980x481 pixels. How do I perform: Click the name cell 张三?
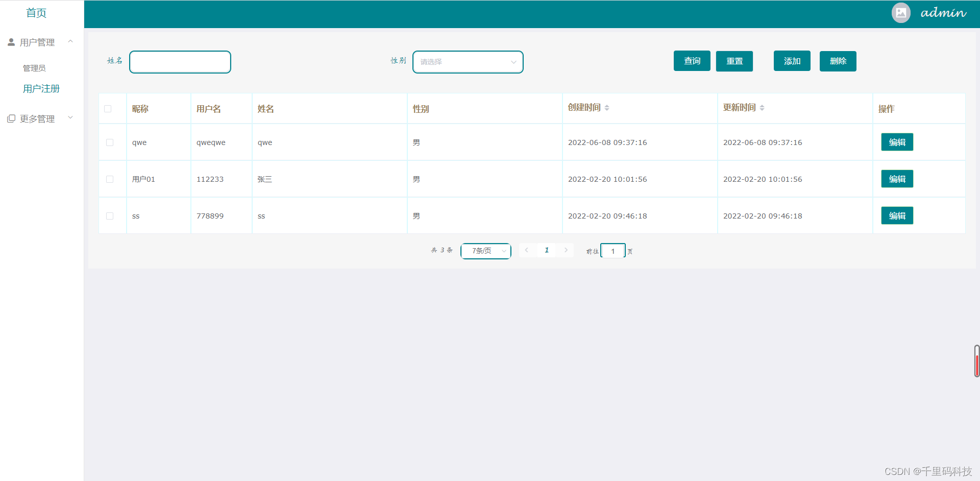[265, 179]
